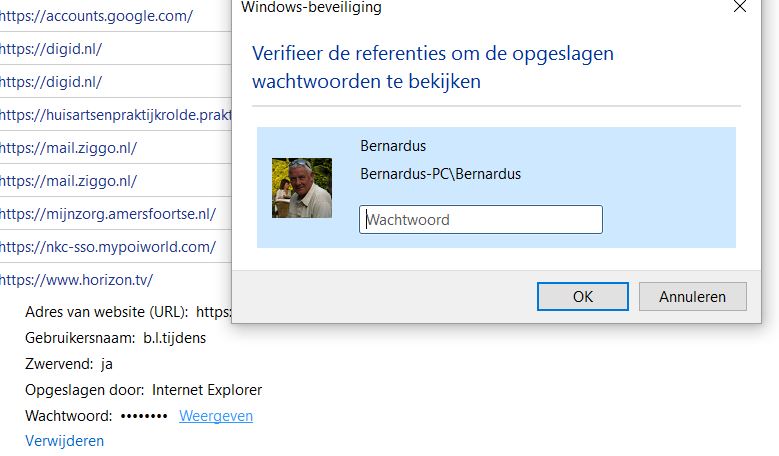The image size is (779, 456).
Task: Open the mijnzorg.amersfoortse.nl entry
Action: click(107, 214)
